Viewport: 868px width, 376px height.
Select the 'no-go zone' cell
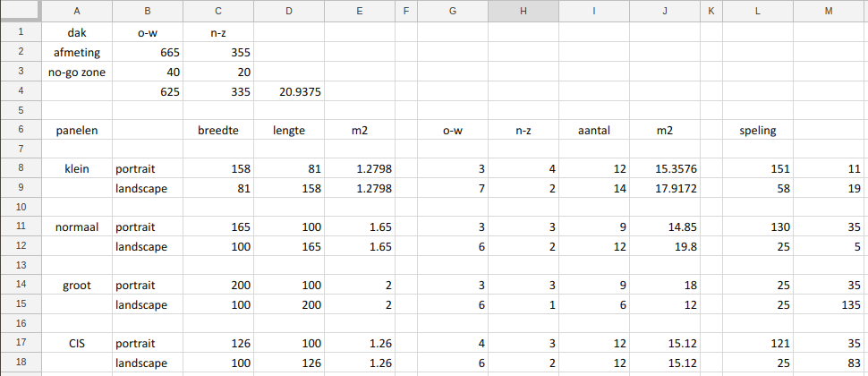pos(77,72)
